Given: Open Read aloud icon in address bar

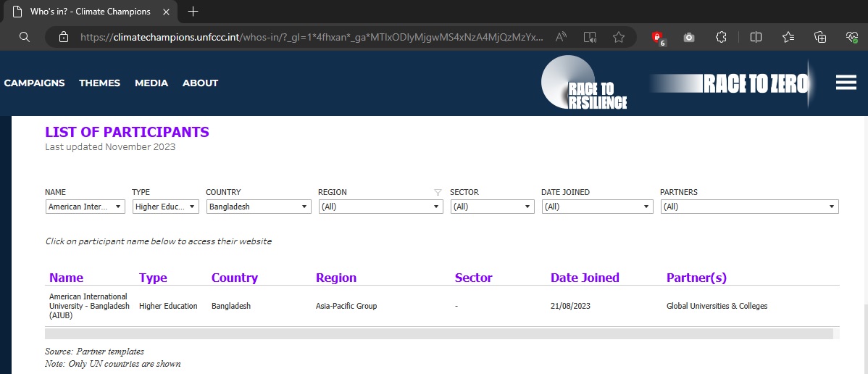Looking at the screenshot, I should [x=562, y=37].
